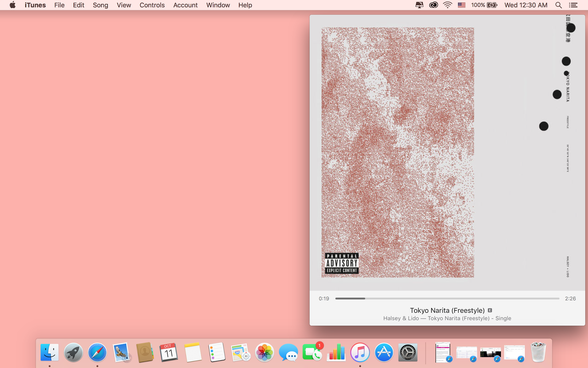This screenshot has height=368, width=588.
Task: Open System Preferences gear icon in Dock
Action: pos(408,353)
